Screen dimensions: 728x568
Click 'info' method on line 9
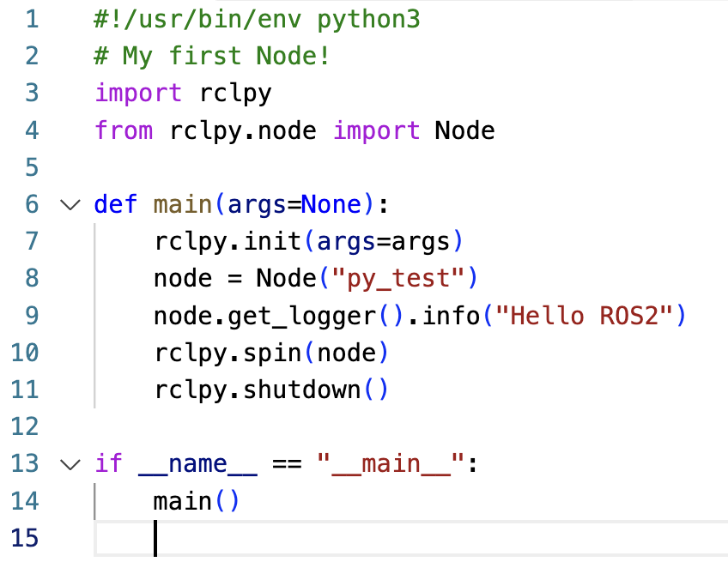tap(452, 316)
